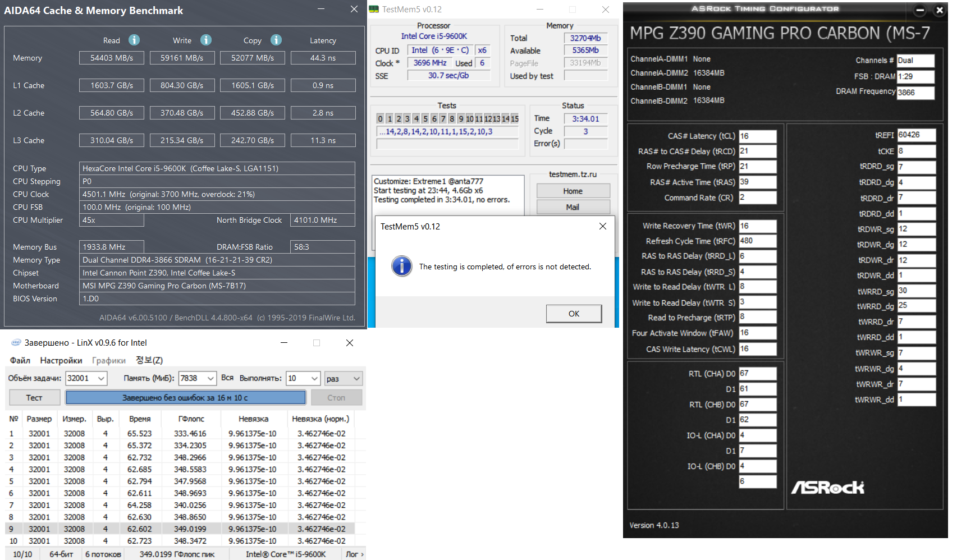Click '349.0199 ГФлопс пик' in LinX status bar

[177, 554]
